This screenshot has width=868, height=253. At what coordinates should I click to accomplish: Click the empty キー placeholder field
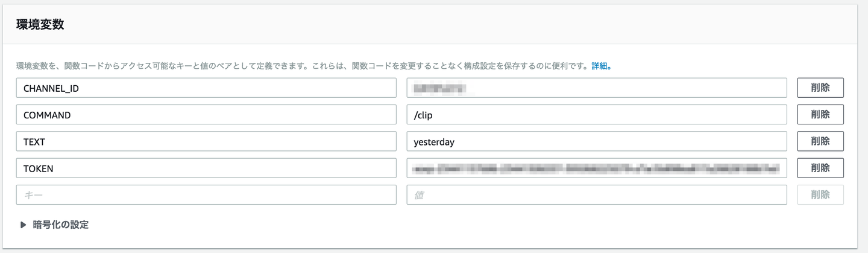click(206, 195)
